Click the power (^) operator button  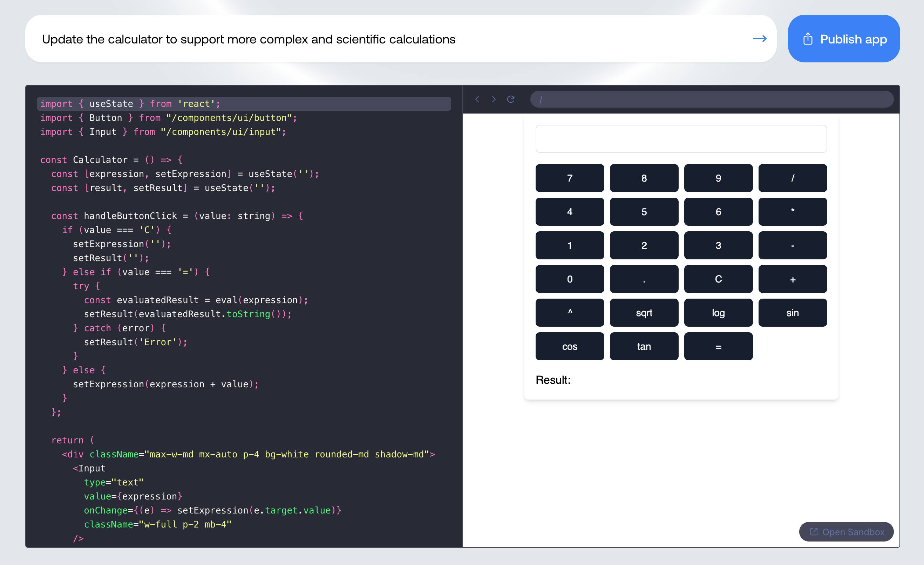pyautogui.click(x=569, y=312)
